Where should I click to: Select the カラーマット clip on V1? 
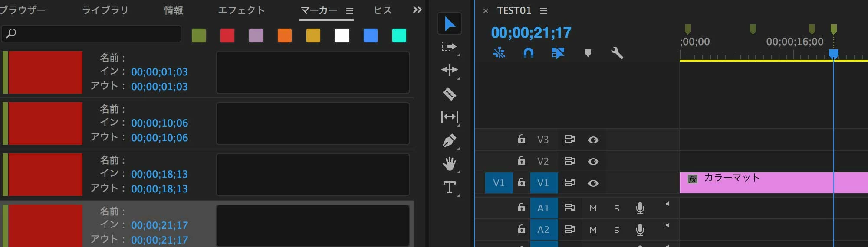tap(773, 182)
